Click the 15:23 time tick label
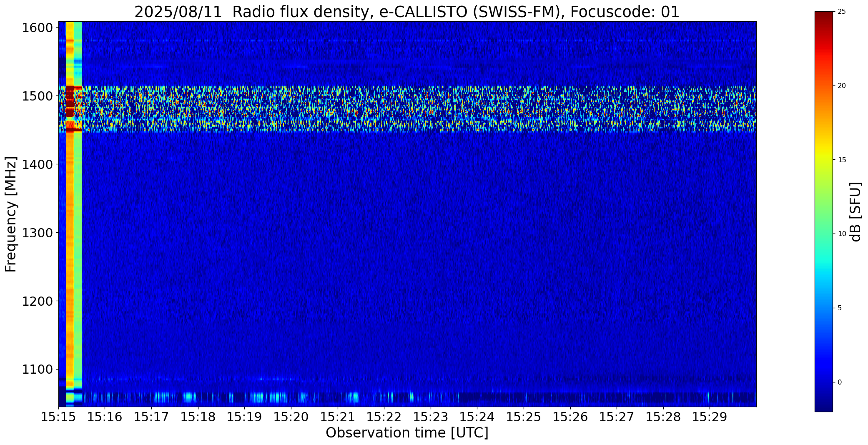The image size is (868, 445). coord(431,417)
